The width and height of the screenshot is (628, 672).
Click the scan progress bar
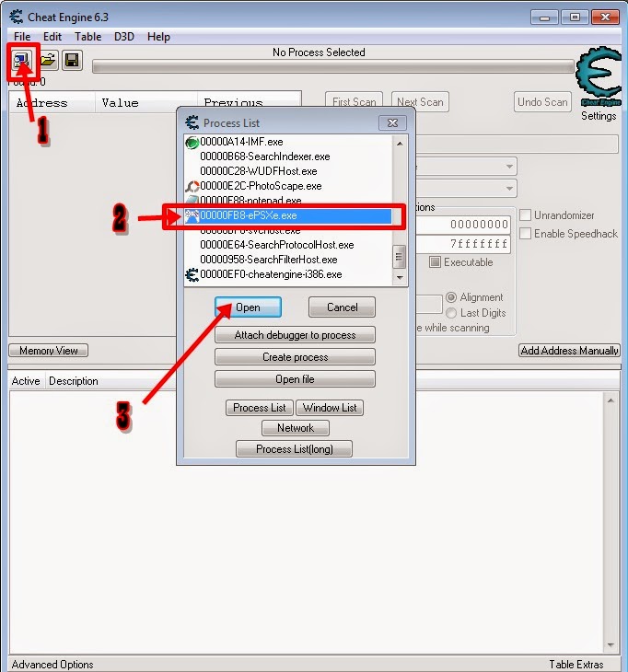pyautogui.click(x=333, y=67)
